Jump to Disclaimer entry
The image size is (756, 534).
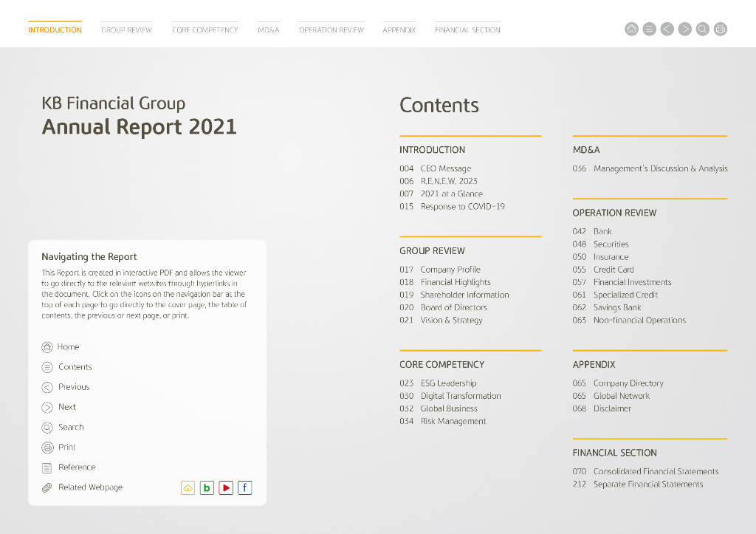(602, 408)
